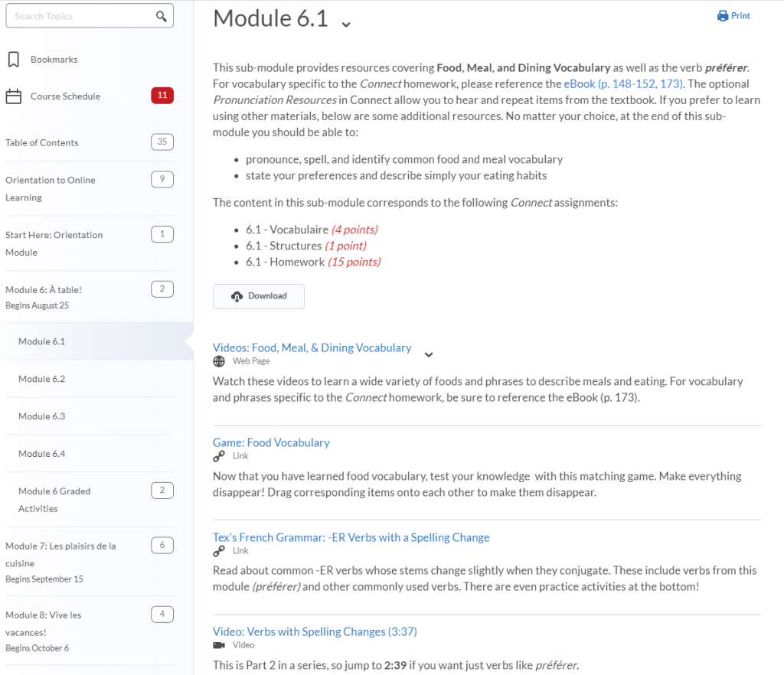Click the Print printer icon
The height and width of the screenshot is (675, 784).
[x=723, y=16]
